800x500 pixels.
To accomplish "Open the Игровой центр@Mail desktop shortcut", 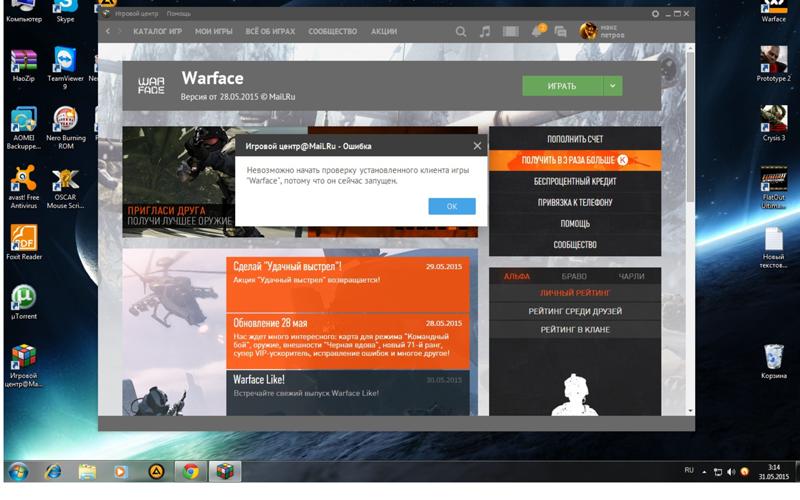I will [23, 365].
